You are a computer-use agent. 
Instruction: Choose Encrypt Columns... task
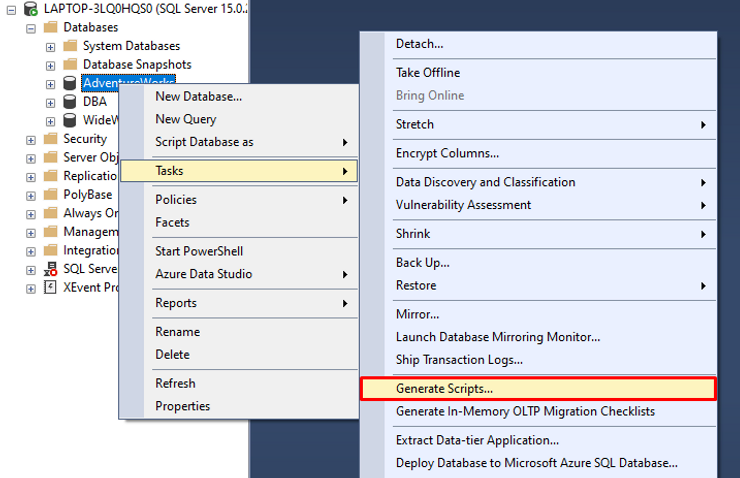click(x=538, y=153)
